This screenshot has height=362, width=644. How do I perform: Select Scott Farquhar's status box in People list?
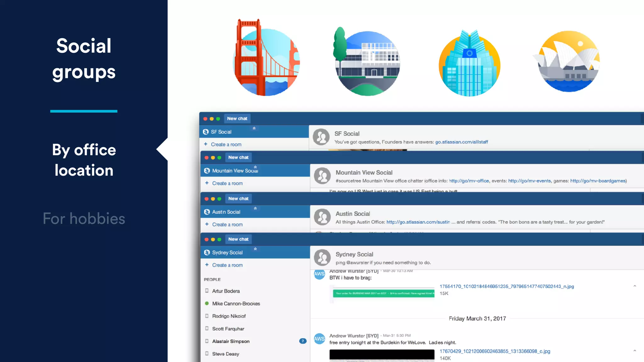(x=207, y=328)
